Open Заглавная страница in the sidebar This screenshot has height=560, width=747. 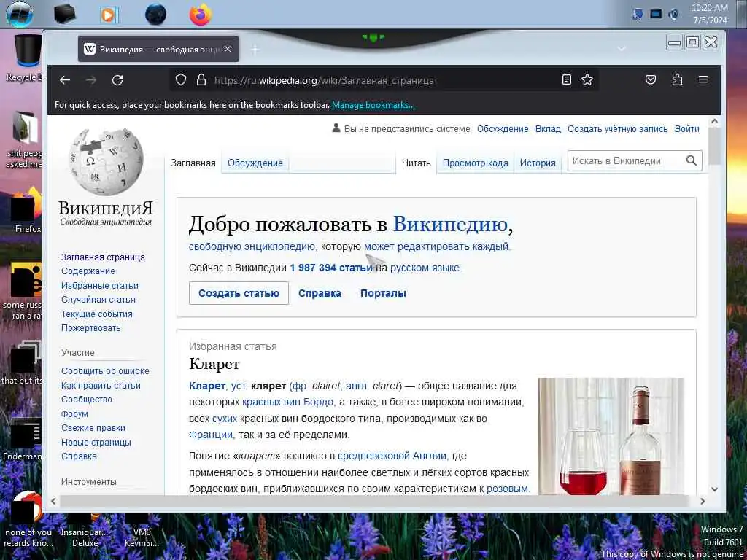coord(103,257)
